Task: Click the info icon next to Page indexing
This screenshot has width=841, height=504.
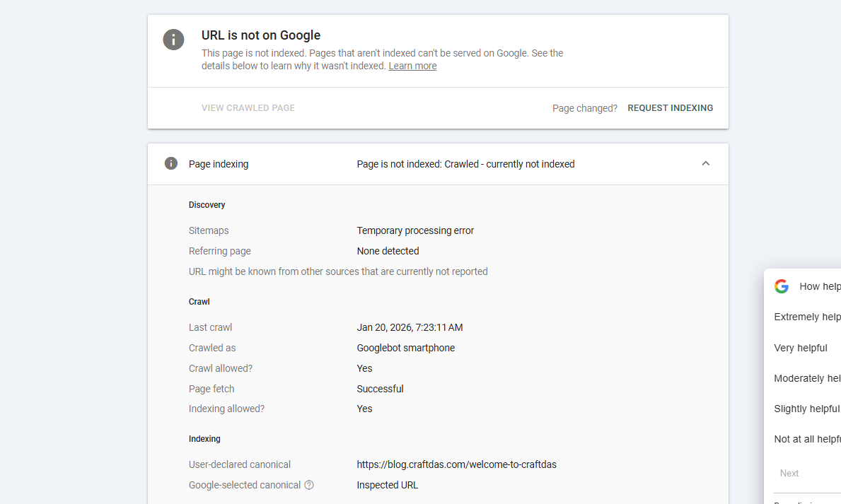Action: 170,163
